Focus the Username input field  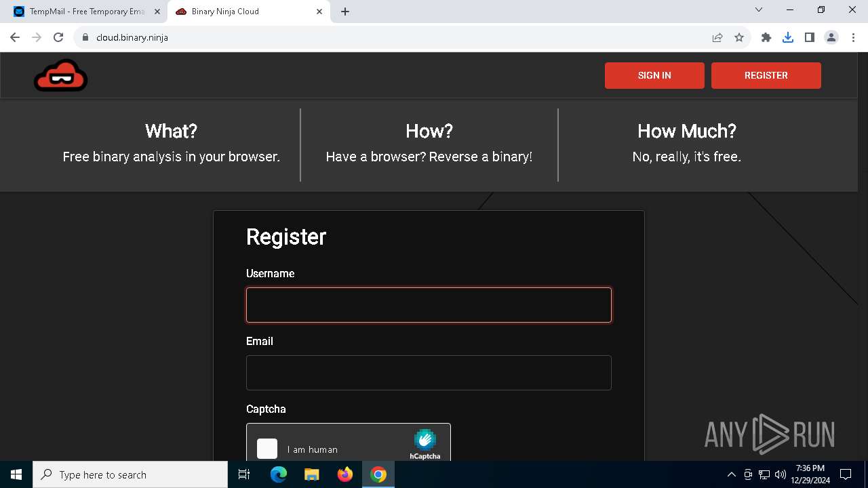(429, 305)
